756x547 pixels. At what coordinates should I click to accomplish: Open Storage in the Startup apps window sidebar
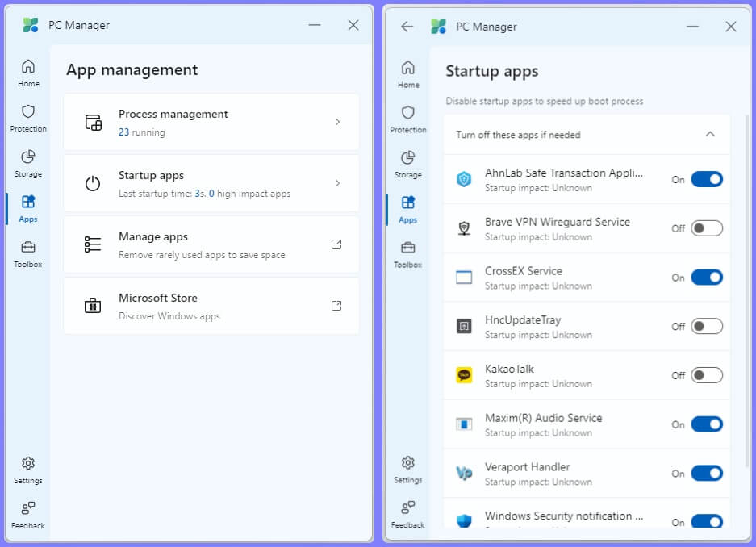(408, 165)
